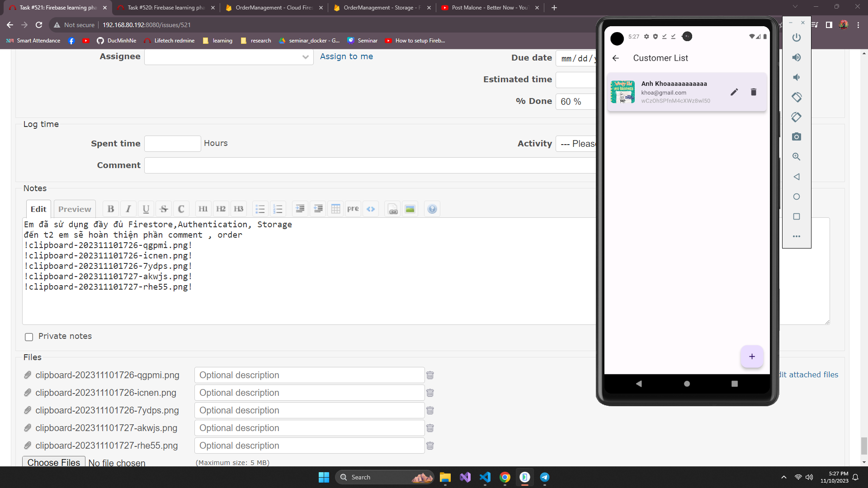
Task: Tap the add customer plus button
Action: 752,357
